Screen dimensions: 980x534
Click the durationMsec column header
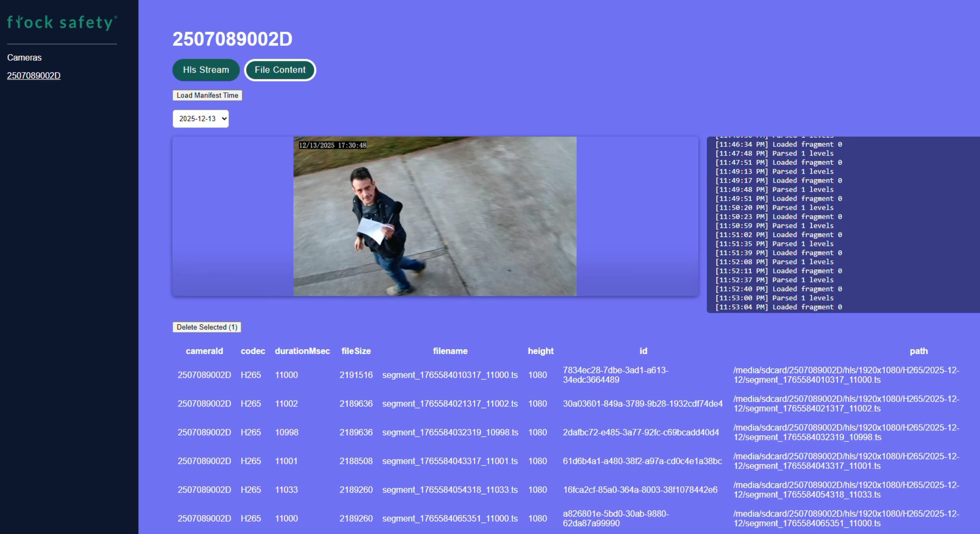pyautogui.click(x=302, y=351)
